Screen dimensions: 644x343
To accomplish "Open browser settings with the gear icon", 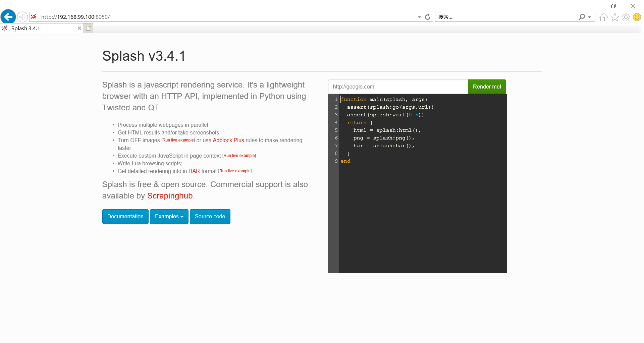I will 626,17.
